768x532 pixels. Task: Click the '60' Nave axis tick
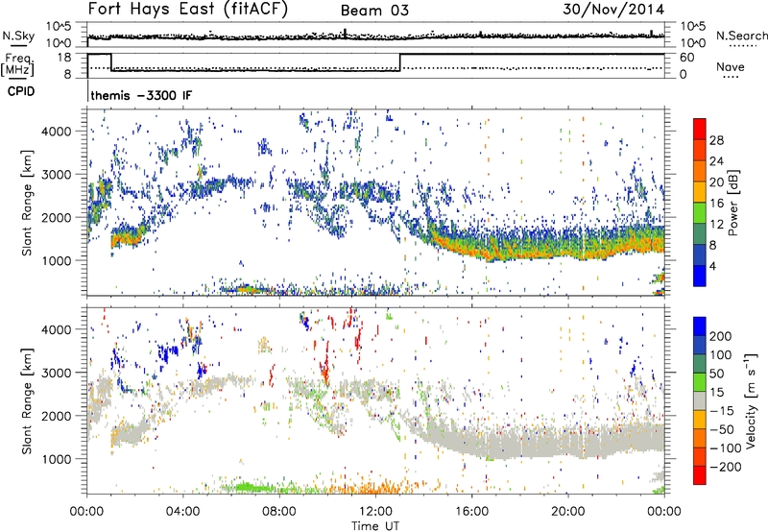tap(686, 58)
